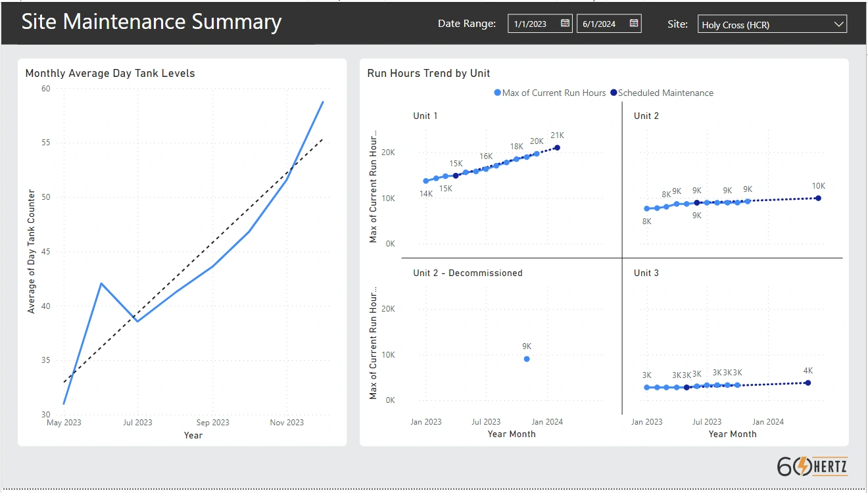The width and height of the screenshot is (868, 493).
Task: Click the start date field 1/1/2023
Action: (533, 24)
